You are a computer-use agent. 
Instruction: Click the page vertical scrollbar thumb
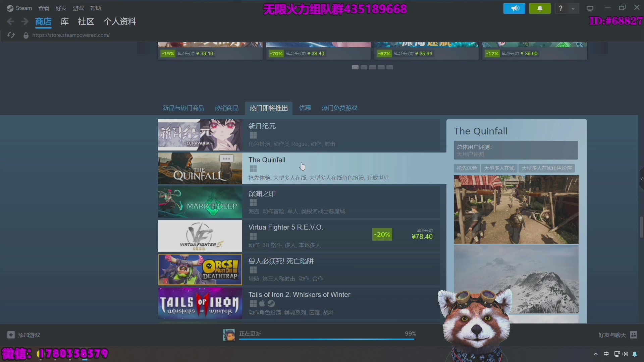[x=641, y=227]
